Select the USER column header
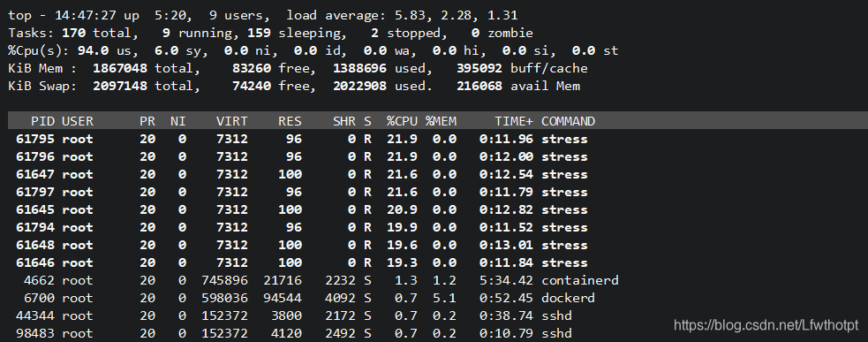868x342 pixels. [78, 121]
